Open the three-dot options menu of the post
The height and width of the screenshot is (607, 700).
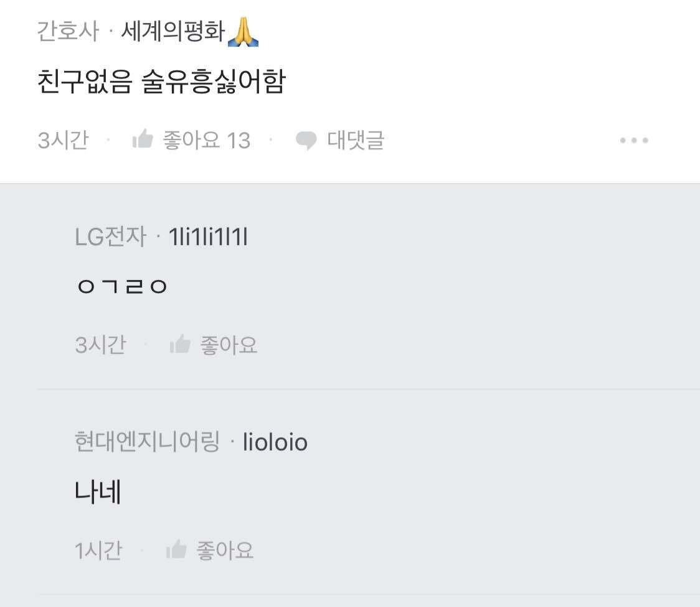click(633, 141)
